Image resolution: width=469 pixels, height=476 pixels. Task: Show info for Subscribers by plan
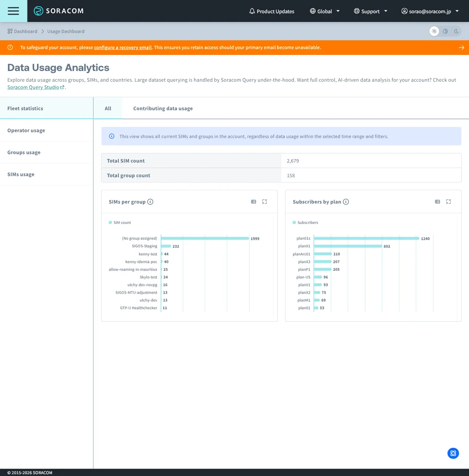click(x=346, y=202)
